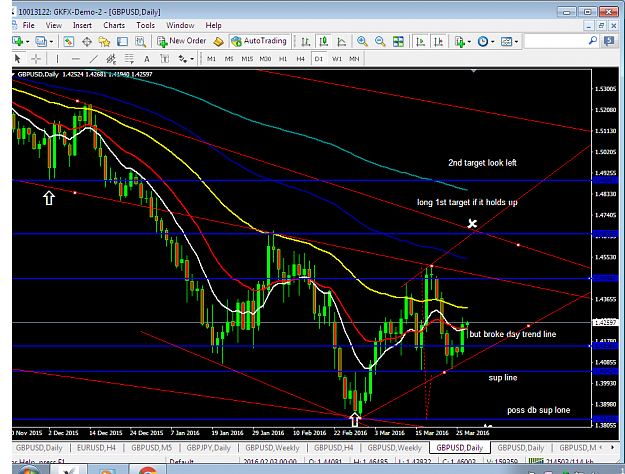This screenshot has width=625, height=474.
Task: Select the 'but broke day trend line' label
Action: click(513, 334)
